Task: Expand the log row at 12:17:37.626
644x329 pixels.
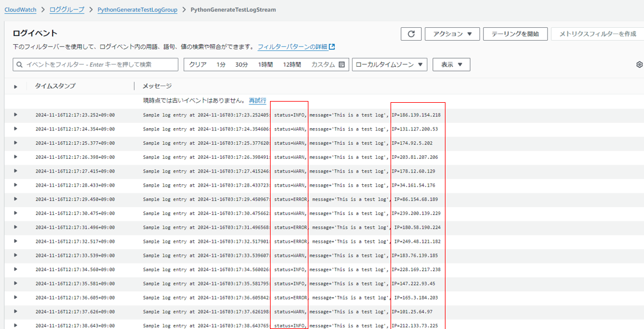Action: (x=15, y=311)
